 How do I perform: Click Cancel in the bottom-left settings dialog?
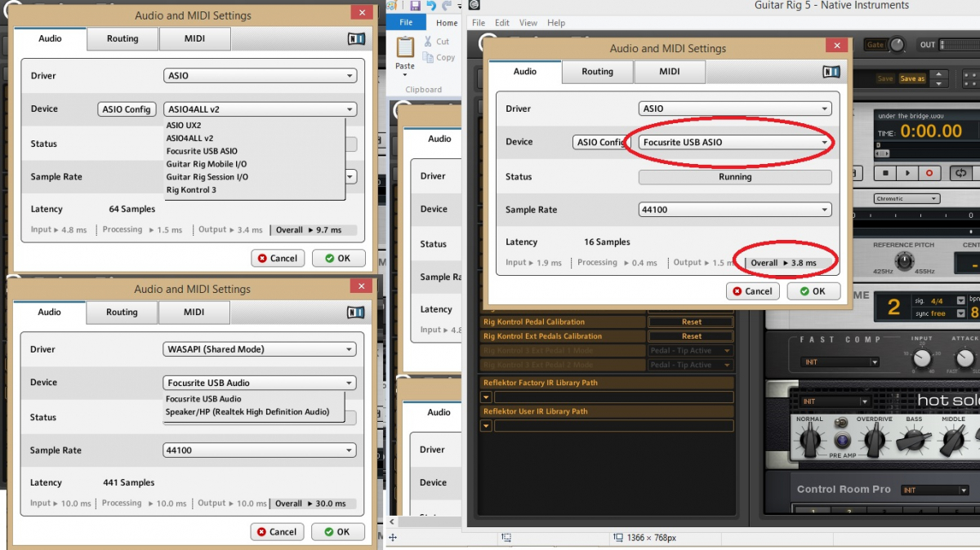(x=278, y=531)
